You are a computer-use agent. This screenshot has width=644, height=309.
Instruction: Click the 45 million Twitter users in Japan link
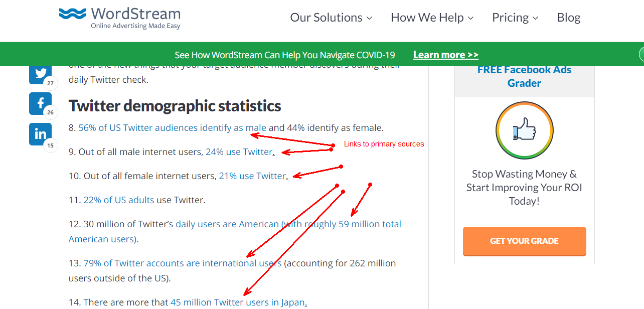[x=237, y=302]
